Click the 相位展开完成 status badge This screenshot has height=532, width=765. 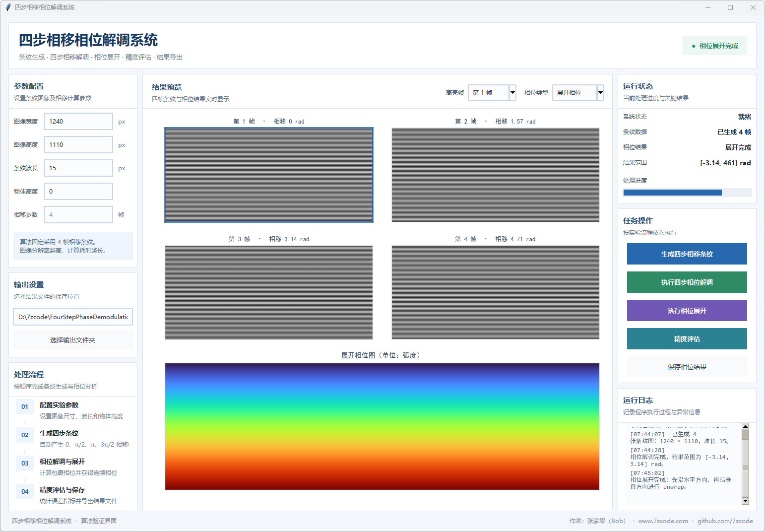(x=715, y=46)
